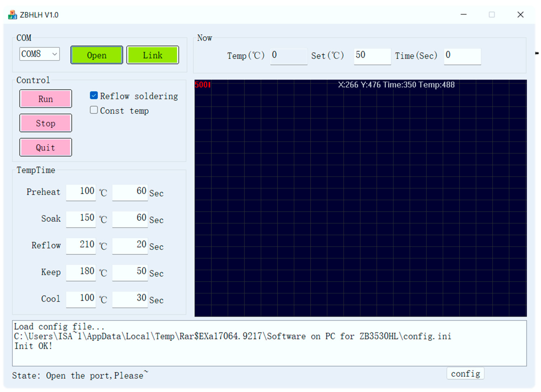
Task: Click the Set (℃) value field
Action: pyautogui.click(x=372, y=56)
